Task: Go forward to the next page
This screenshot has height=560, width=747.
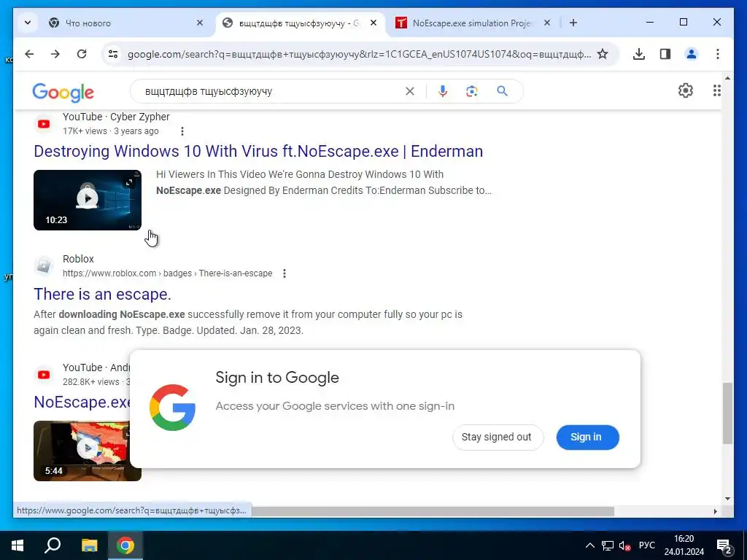Action: coord(55,54)
